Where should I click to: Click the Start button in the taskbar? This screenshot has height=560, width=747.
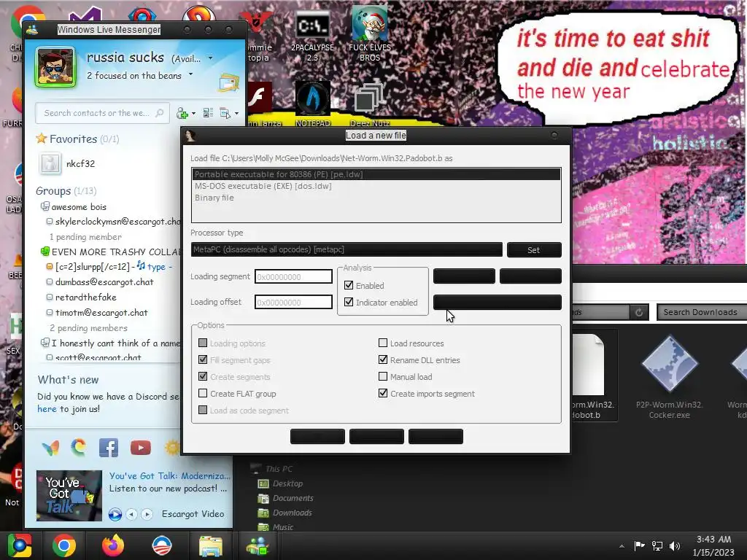(x=20, y=545)
